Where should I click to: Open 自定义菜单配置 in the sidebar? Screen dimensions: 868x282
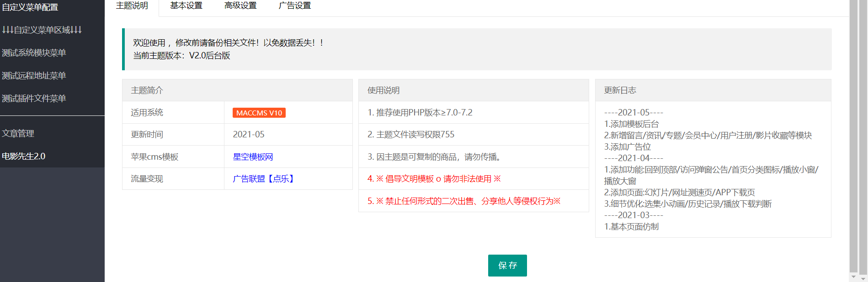tap(30, 7)
